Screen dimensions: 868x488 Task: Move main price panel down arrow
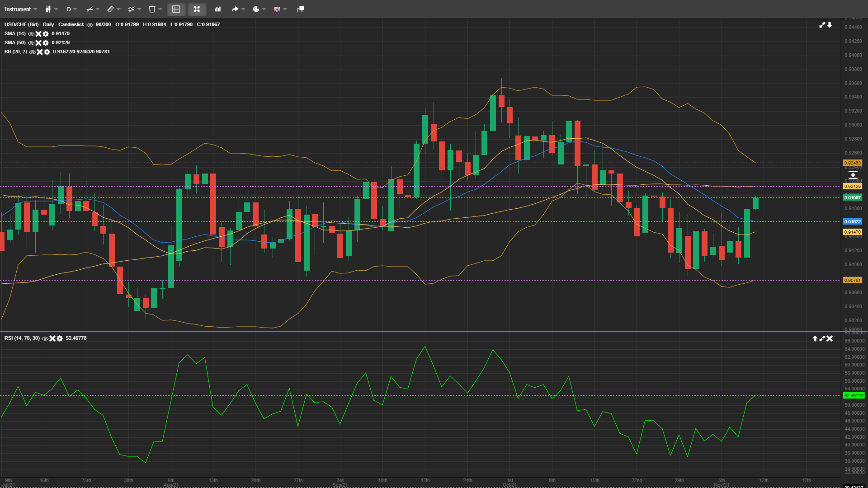(830, 25)
